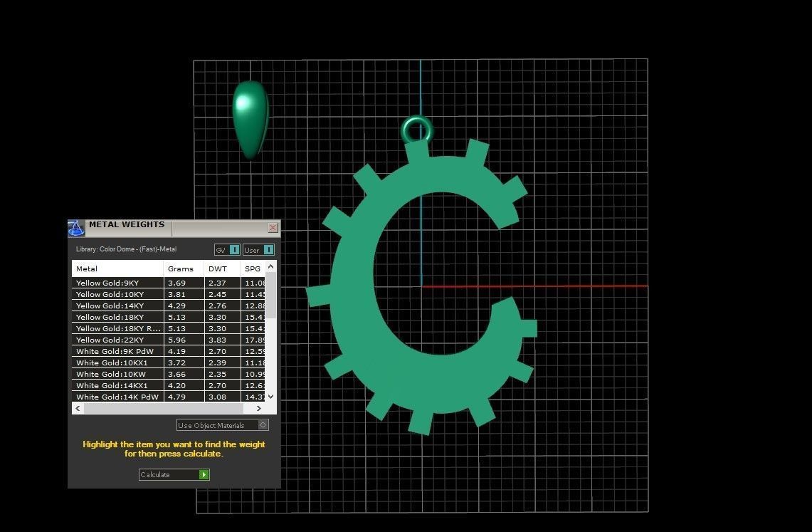Select the Yellow Gold:10KY row
The height and width of the screenshot is (532, 812).
click(169, 294)
